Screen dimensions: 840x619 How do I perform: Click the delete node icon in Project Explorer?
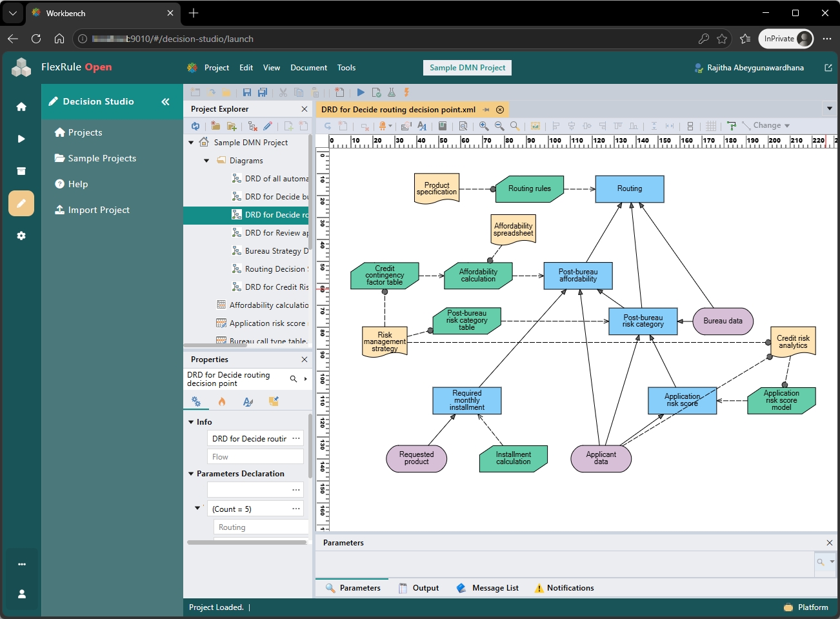pyautogui.click(x=252, y=126)
